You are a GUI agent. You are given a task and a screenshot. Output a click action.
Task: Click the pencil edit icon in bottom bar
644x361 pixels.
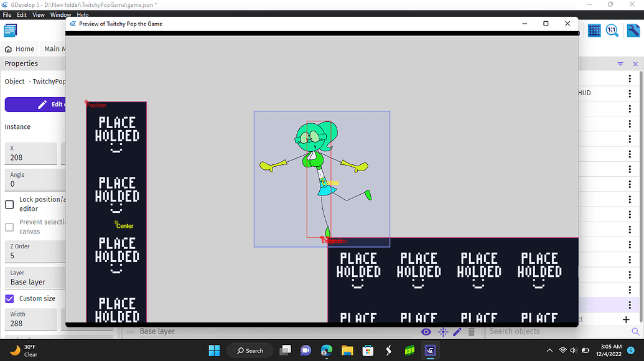pos(457,332)
